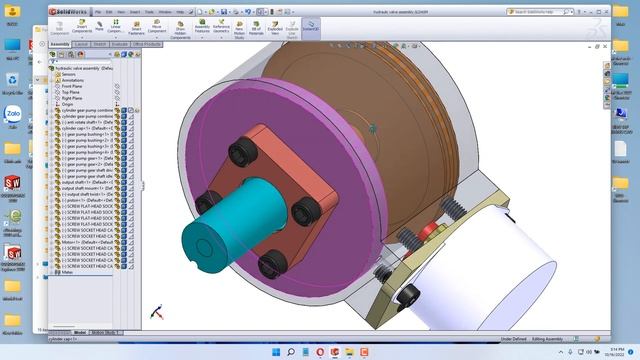The width and height of the screenshot is (640, 360).
Task: Expand Reference Geometry dropdown arrow
Action: pyautogui.click(x=221, y=38)
